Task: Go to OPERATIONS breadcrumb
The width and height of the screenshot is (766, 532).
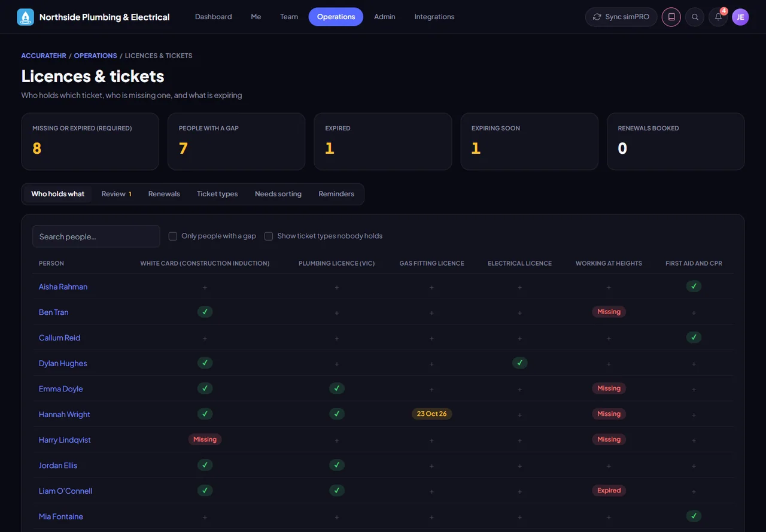Action: 95,56
